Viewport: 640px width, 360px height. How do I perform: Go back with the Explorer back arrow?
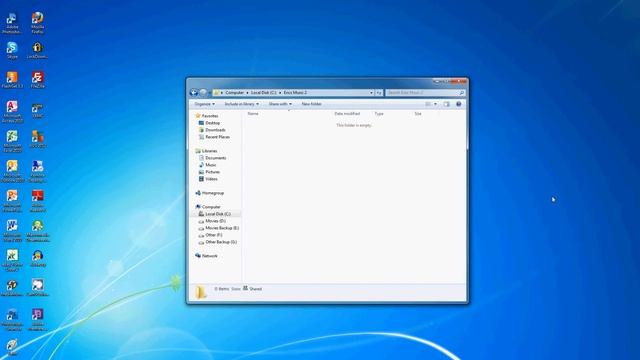coord(194,93)
